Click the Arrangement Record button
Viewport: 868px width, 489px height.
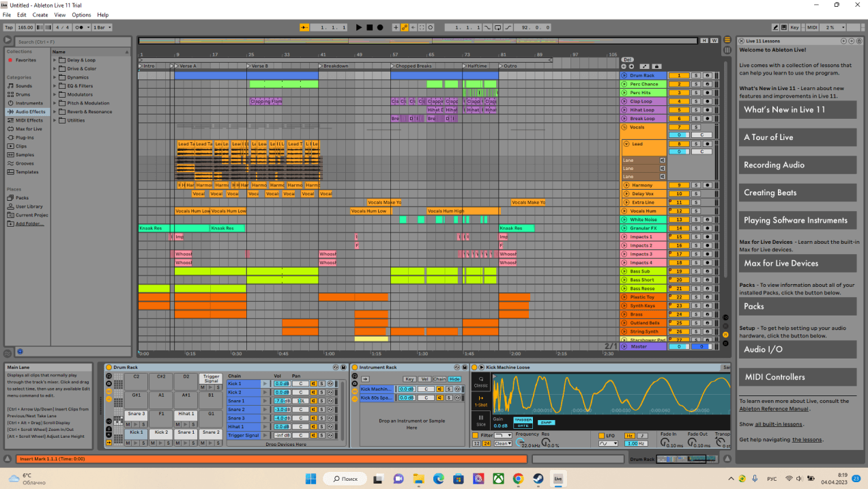pyautogui.click(x=380, y=27)
